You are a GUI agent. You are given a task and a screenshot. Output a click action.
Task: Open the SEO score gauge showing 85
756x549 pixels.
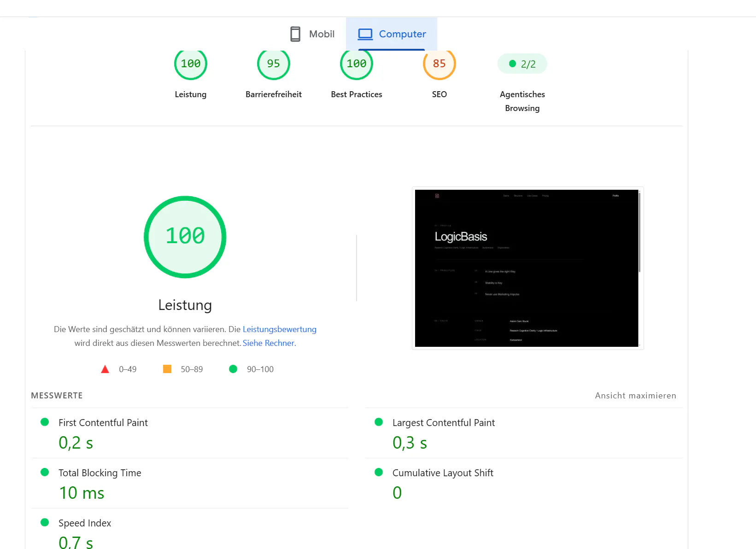(x=440, y=64)
